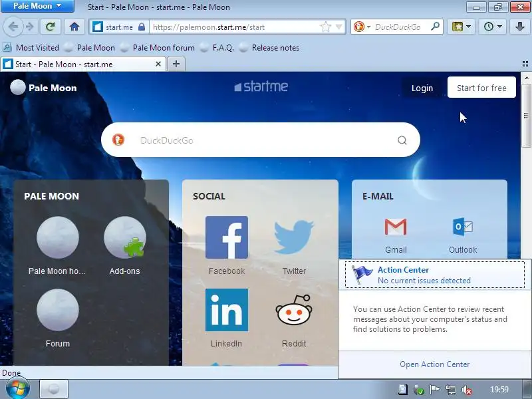This screenshot has width=532, height=399.
Task: Click the PALE MOON widget heading
Action: coord(52,196)
